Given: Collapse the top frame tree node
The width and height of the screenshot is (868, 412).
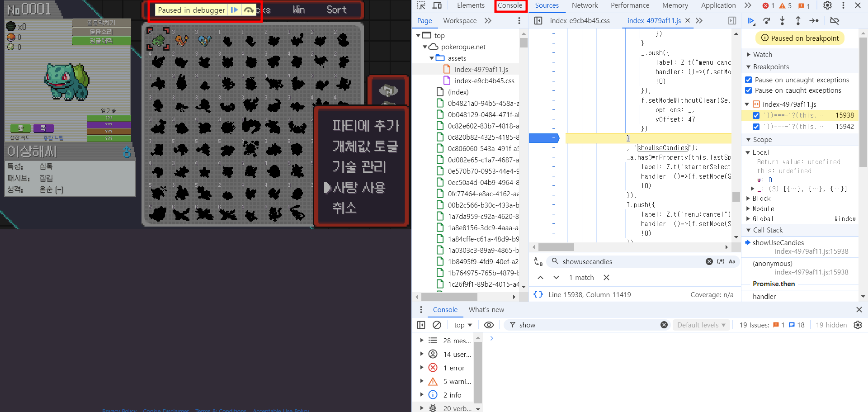Looking at the screenshot, I should pos(418,35).
